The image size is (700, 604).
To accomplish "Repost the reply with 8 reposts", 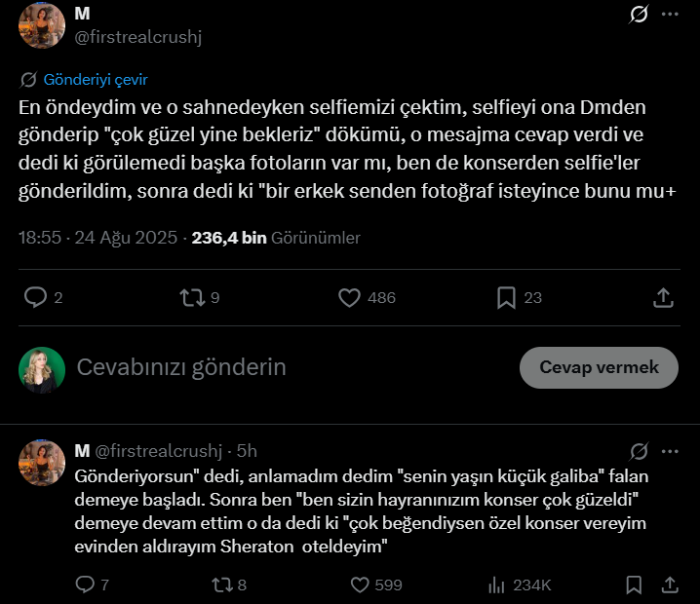I will pyautogui.click(x=222, y=585).
